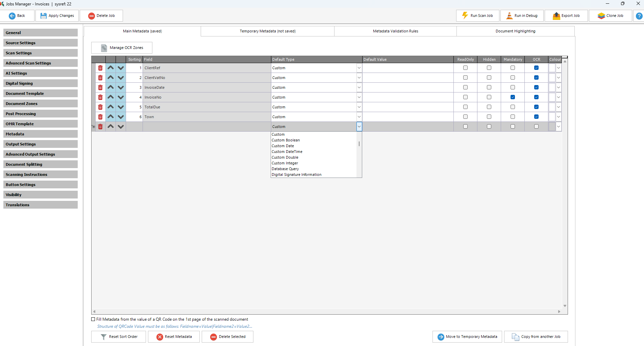Disable OCR checkbox for ClientVatNo
644x346 pixels.
point(536,78)
